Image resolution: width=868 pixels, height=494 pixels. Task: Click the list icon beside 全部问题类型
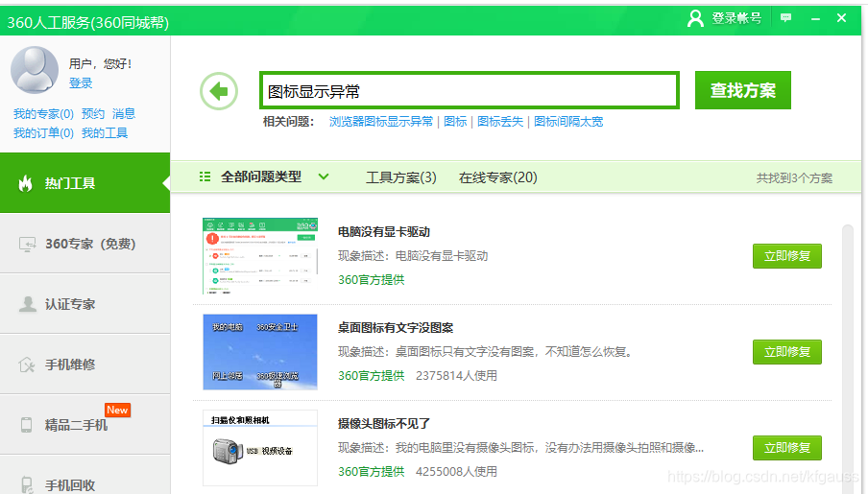[205, 177]
